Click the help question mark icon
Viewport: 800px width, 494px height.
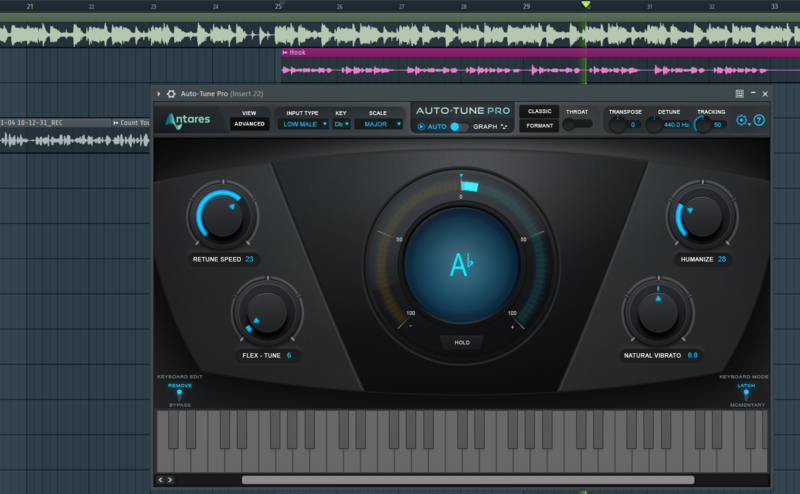click(x=759, y=120)
